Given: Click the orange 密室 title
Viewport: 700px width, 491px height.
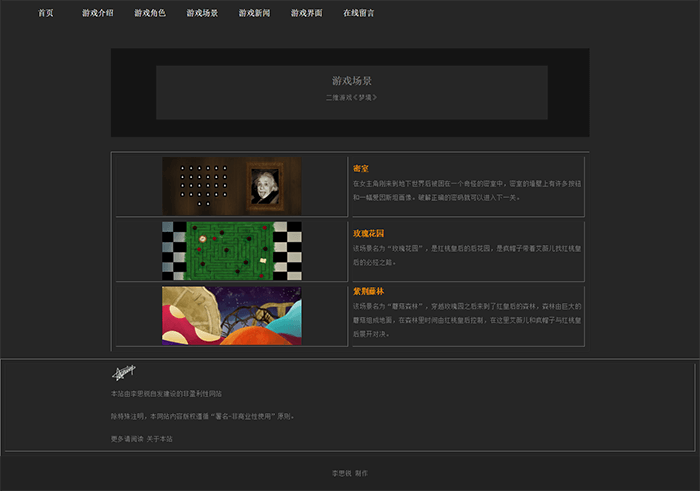Looking at the screenshot, I should coord(361,168).
